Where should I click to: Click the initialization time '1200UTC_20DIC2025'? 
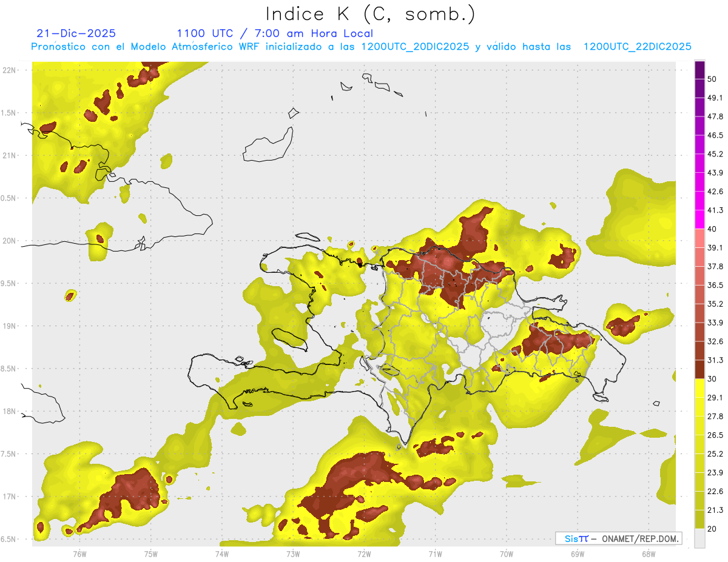pos(415,47)
